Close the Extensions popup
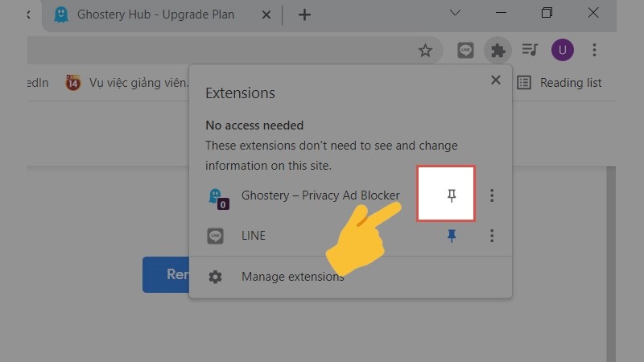644x362 pixels. (496, 80)
